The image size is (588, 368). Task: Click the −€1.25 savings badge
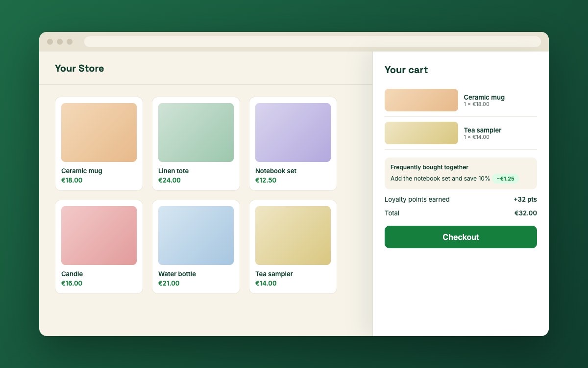[505, 179]
